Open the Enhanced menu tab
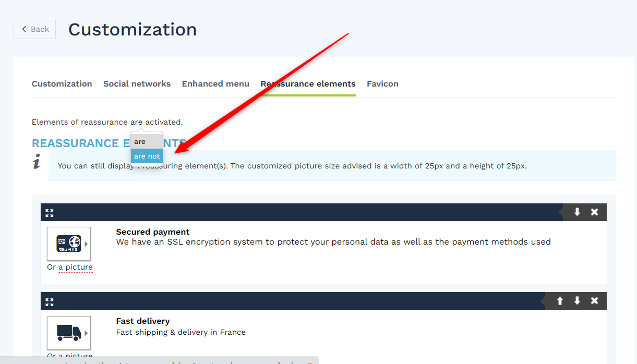The height and width of the screenshot is (364, 637). 215,83
